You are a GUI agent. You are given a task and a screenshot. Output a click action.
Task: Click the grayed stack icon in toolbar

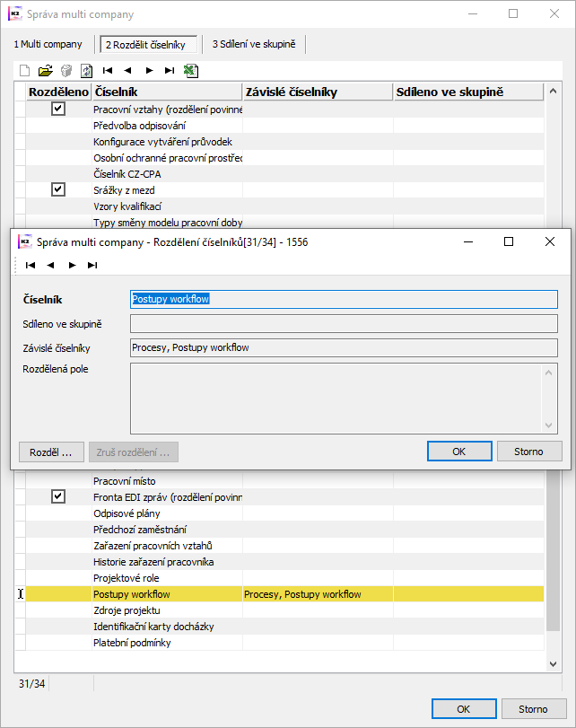(x=66, y=71)
